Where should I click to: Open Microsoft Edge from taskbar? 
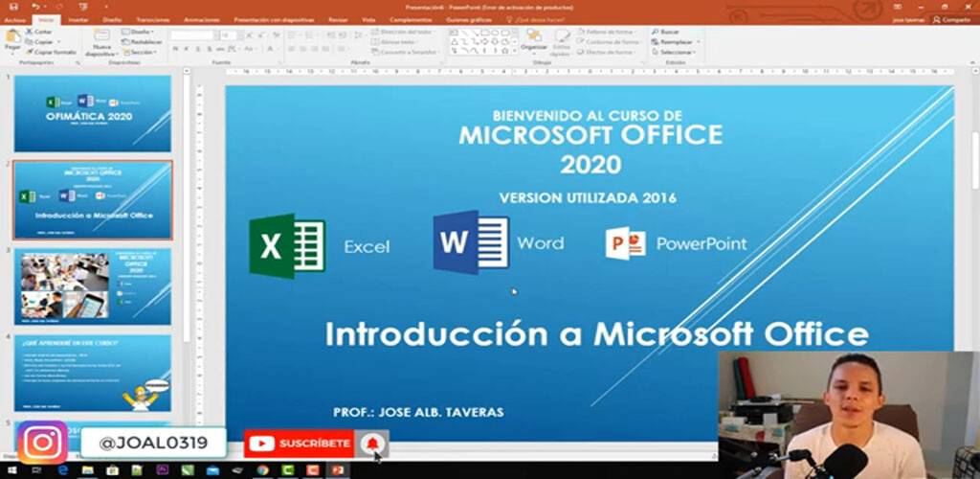63,470
